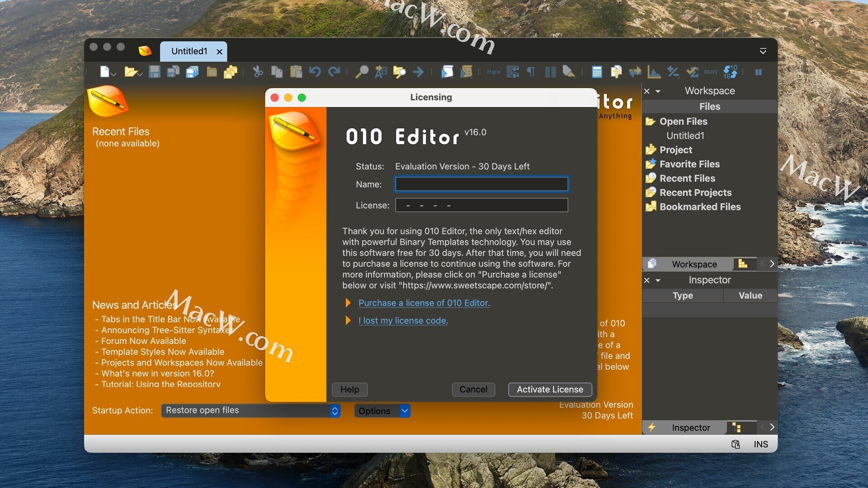
Task: Click the Goto arrow icon
Action: point(419,72)
